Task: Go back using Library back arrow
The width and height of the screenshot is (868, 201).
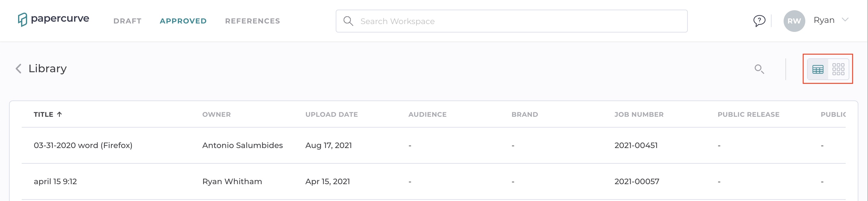Action: [x=18, y=69]
